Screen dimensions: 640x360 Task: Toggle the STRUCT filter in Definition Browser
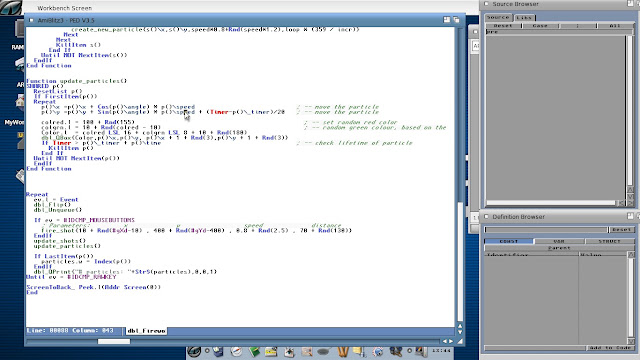[609, 241]
